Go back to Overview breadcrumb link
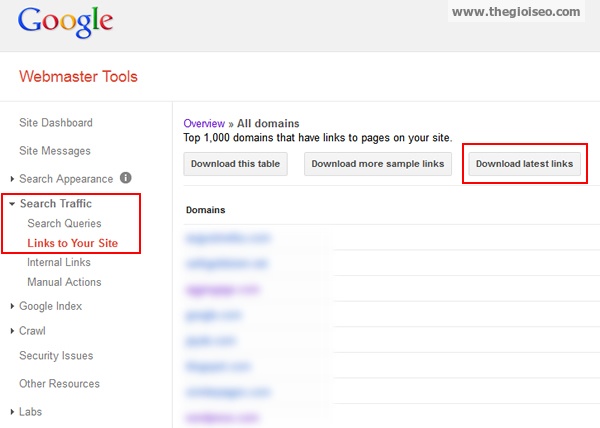Image resolution: width=600 pixels, height=428 pixels. pyautogui.click(x=204, y=124)
